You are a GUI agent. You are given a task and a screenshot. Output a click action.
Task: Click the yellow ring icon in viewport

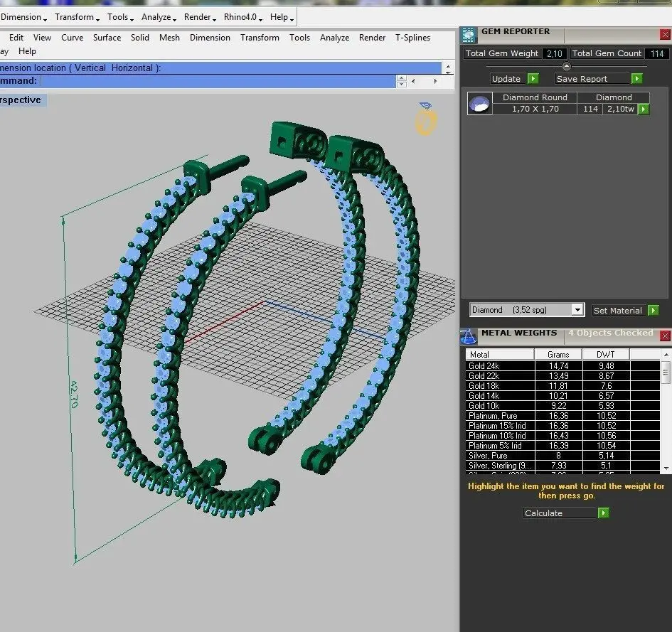pos(425,119)
